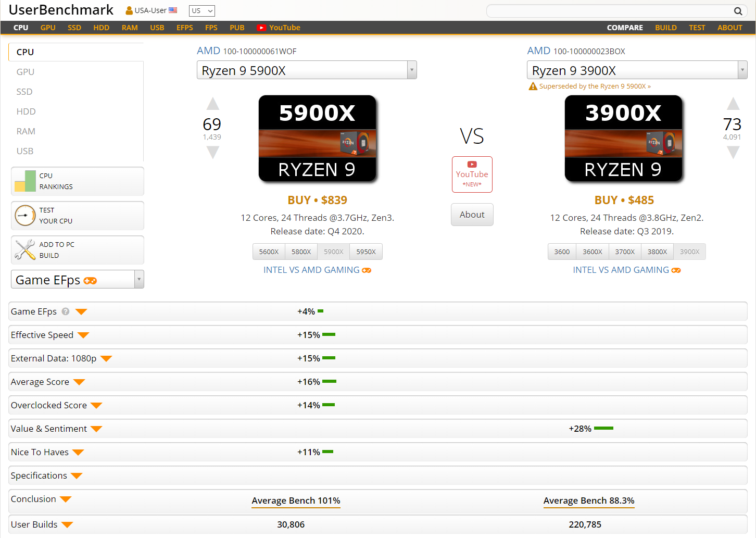Select the 5950X model button
756x538 pixels.
366,252
